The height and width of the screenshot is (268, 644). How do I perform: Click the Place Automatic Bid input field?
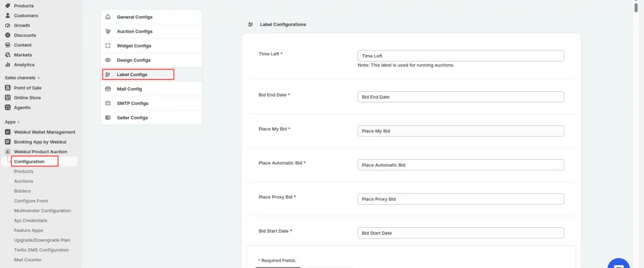click(460, 165)
